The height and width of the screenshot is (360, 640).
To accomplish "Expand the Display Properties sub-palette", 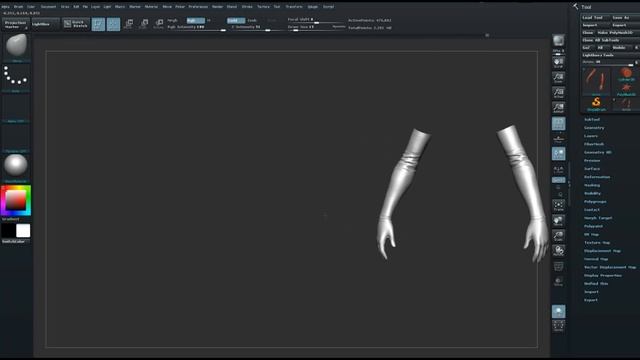I will pos(602,276).
